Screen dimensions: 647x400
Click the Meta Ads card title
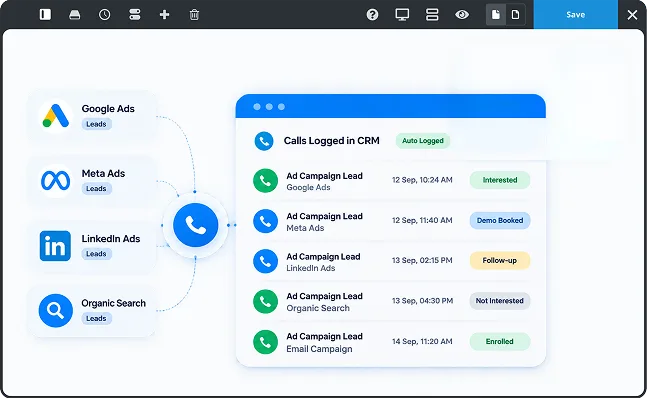click(103, 173)
